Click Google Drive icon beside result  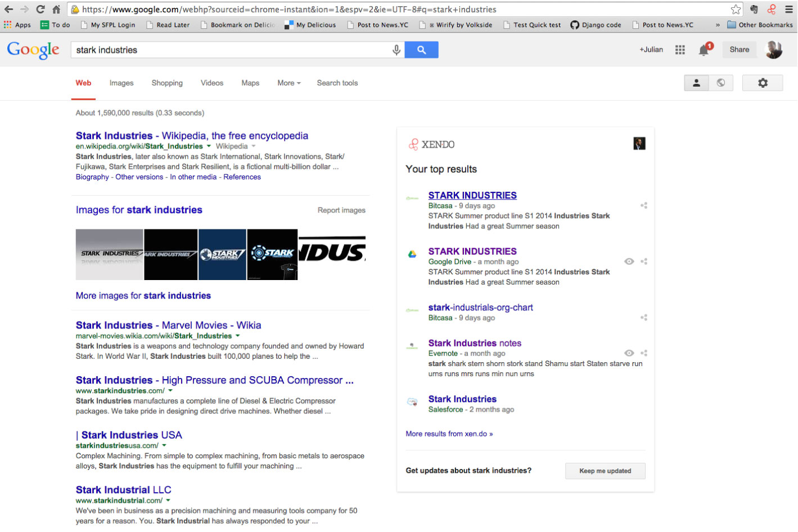(x=412, y=254)
